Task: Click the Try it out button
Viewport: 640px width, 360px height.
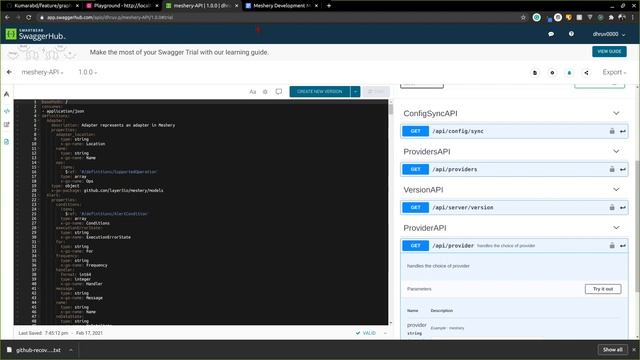Action: pyautogui.click(x=603, y=289)
